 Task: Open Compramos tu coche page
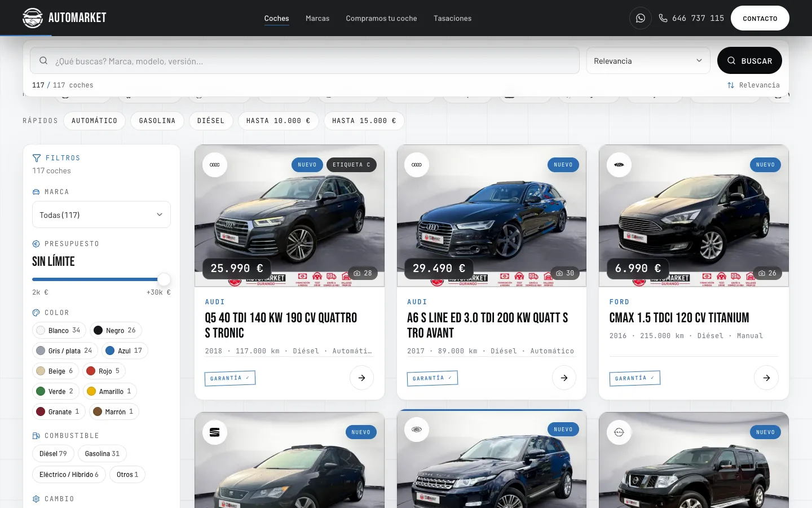381,18
